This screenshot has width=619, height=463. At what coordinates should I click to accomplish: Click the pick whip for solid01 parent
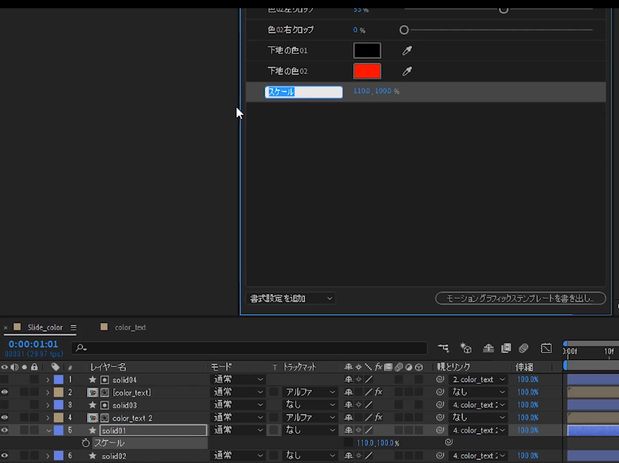click(x=440, y=430)
